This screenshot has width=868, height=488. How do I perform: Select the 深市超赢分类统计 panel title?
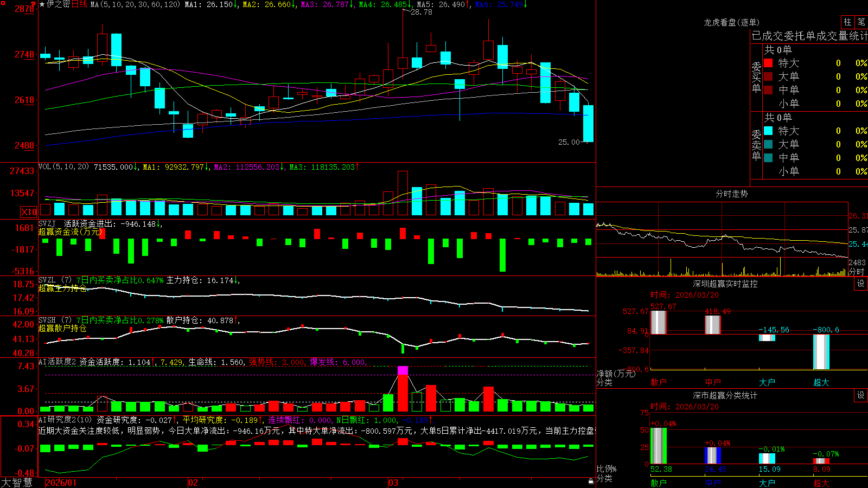coord(725,395)
